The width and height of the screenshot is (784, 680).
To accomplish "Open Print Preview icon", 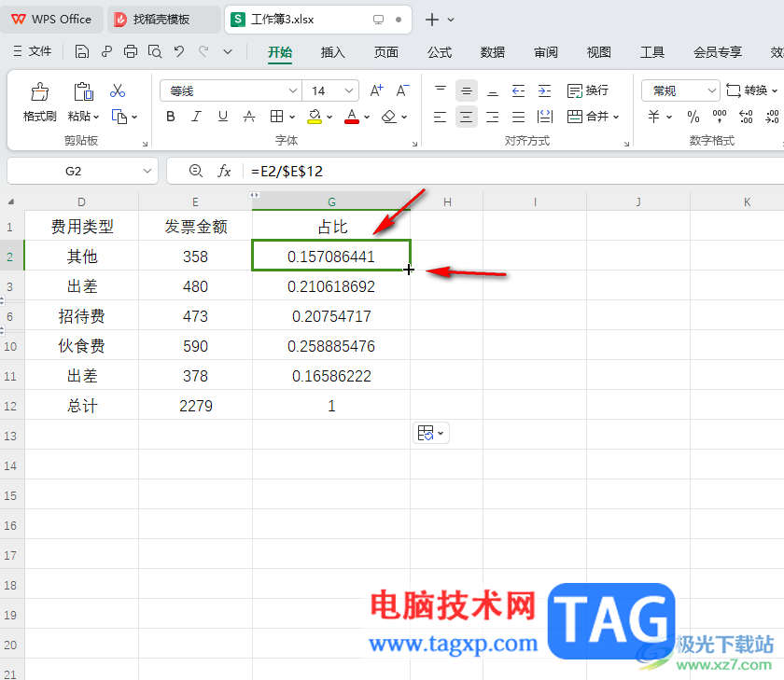I will click(155, 51).
